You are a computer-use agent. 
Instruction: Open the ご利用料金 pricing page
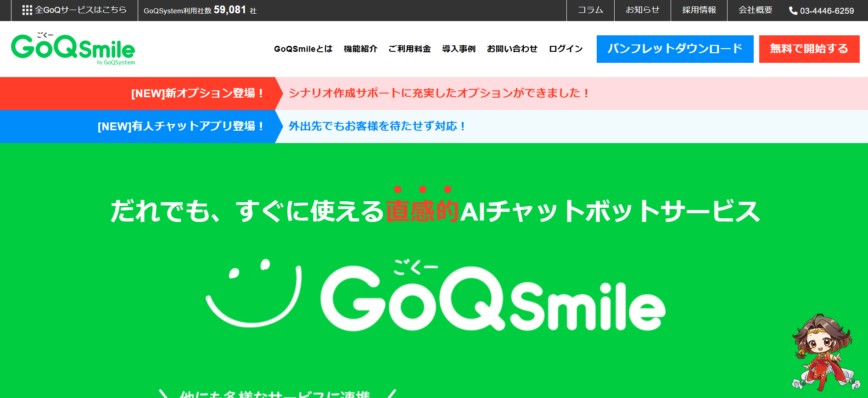pyautogui.click(x=409, y=49)
